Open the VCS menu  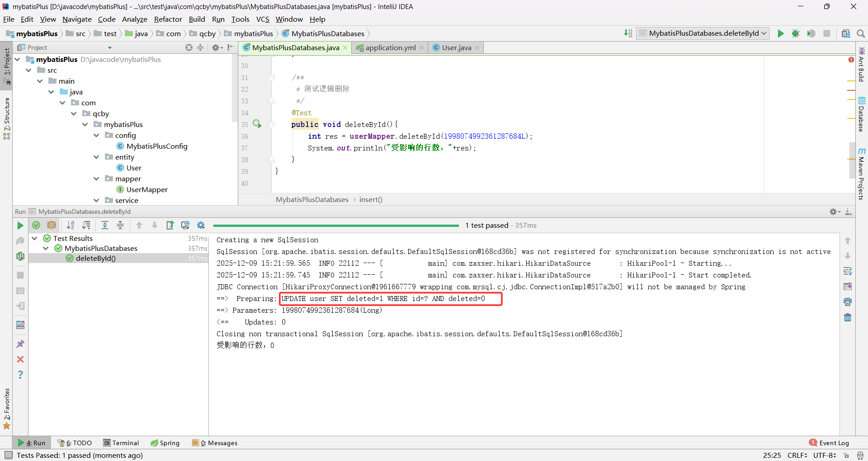coord(262,19)
